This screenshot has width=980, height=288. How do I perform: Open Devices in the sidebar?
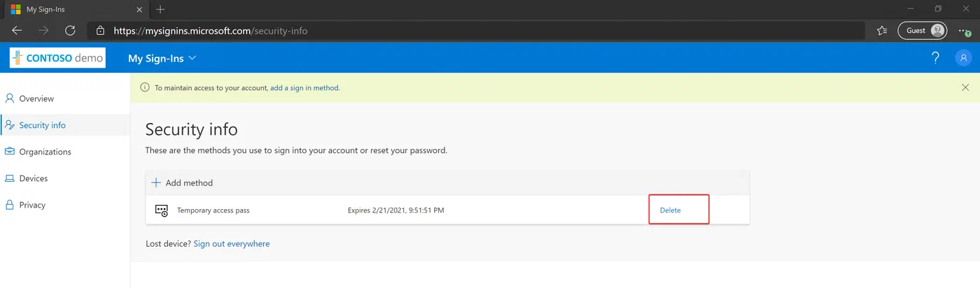65,178
